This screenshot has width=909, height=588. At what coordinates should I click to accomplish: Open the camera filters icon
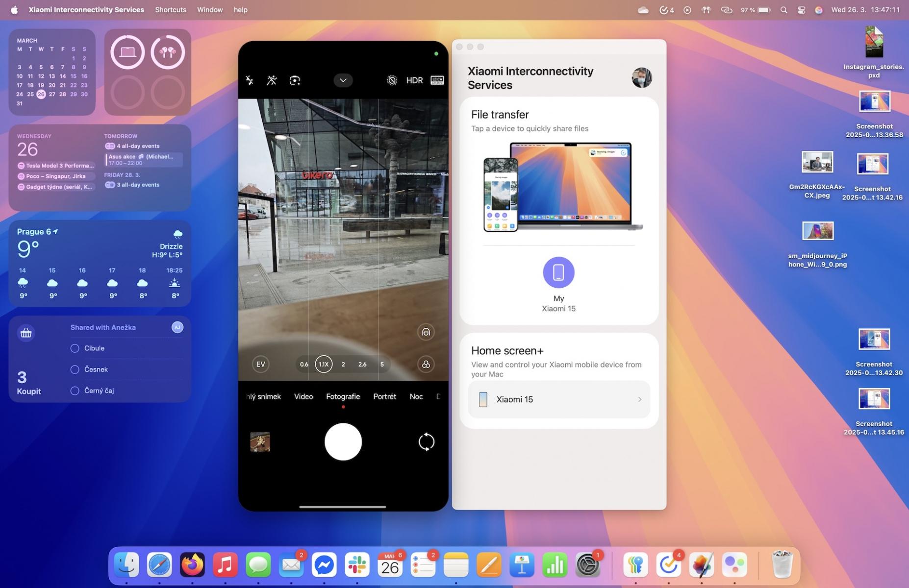(426, 364)
